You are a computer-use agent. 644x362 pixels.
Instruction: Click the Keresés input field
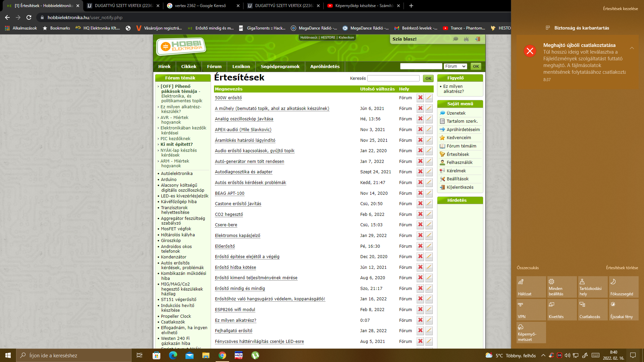(393, 78)
